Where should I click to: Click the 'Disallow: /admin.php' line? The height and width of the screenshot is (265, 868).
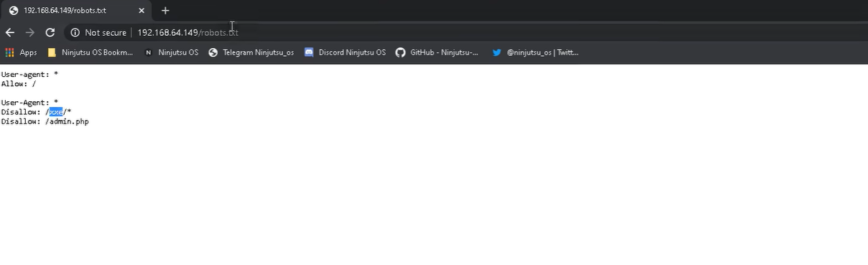coord(45,121)
